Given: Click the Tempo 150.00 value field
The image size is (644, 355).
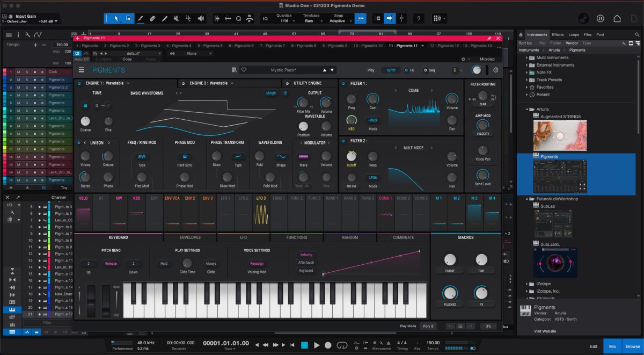Looking at the screenshot, I should (x=62, y=45).
